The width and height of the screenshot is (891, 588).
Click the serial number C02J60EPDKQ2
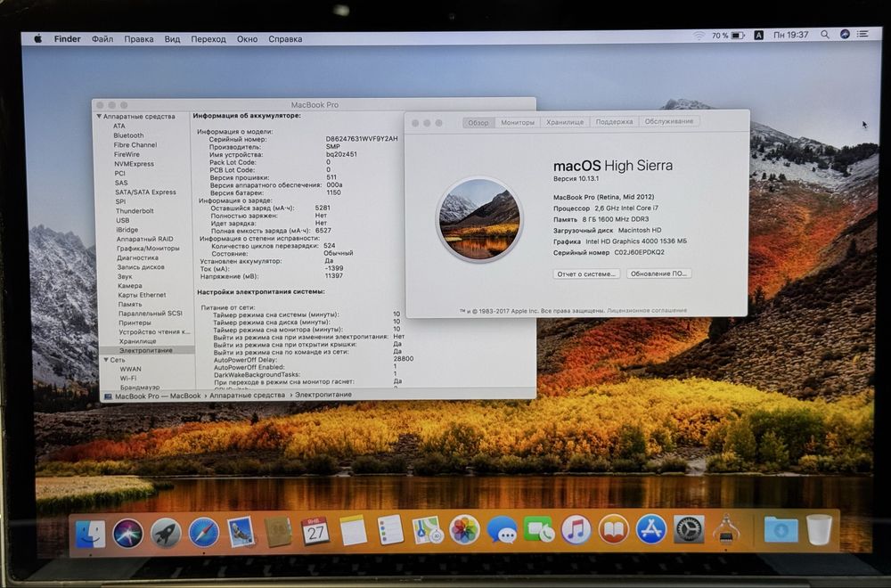639,252
